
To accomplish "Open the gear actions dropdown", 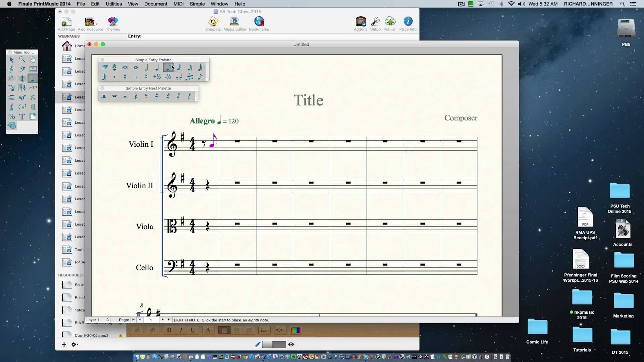I will (74, 345).
